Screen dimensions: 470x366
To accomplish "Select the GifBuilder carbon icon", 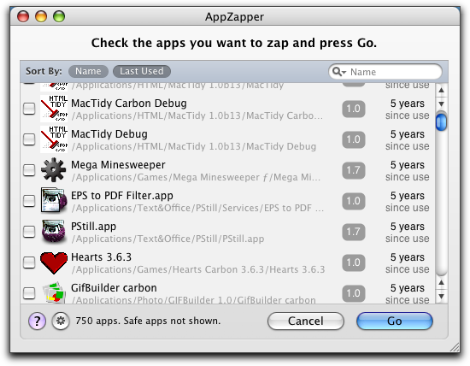I will [x=54, y=292].
